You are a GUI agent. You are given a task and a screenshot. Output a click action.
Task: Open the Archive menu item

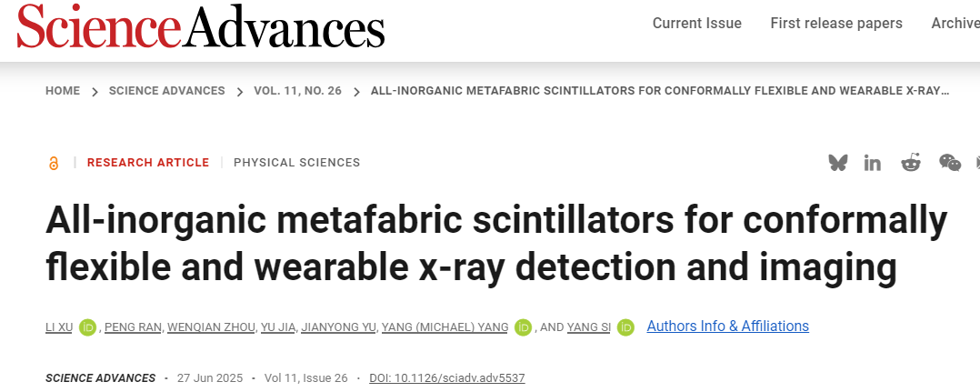coord(955,24)
